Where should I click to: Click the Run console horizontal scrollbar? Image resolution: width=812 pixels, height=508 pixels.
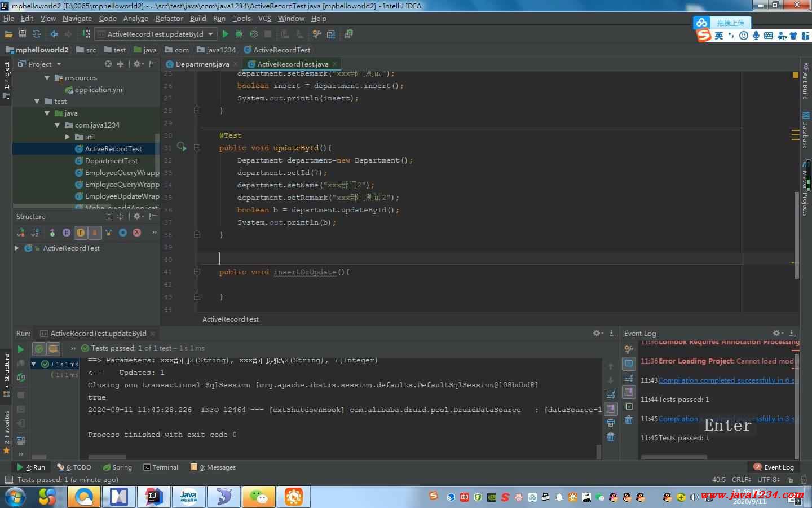click(x=107, y=457)
